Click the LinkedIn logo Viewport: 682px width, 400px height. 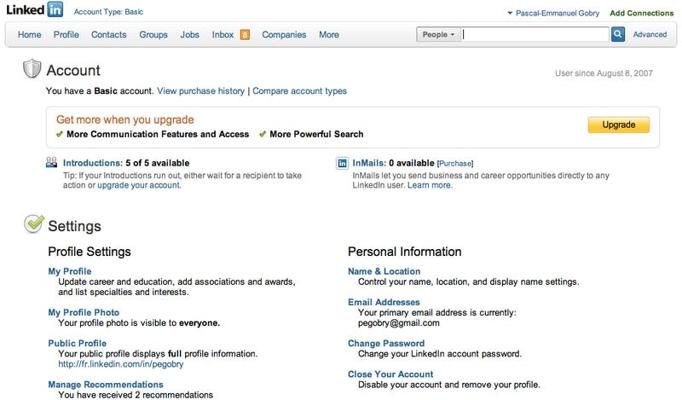pos(34,10)
